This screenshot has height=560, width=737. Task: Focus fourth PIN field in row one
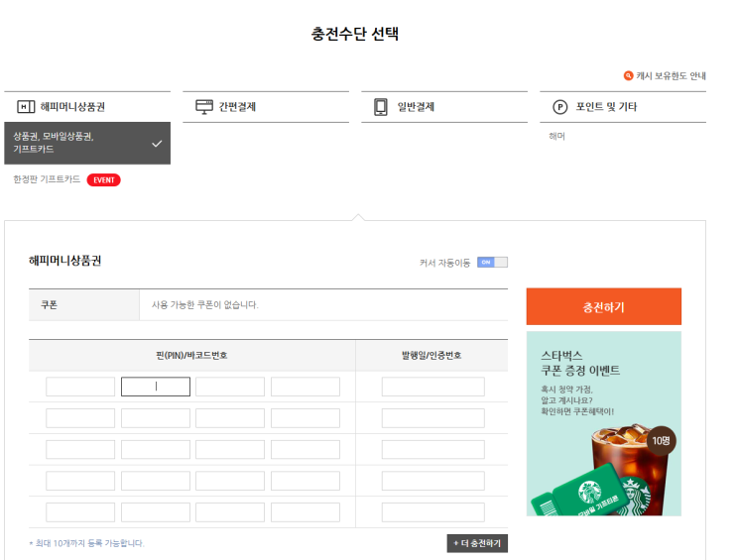pos(306,387)
